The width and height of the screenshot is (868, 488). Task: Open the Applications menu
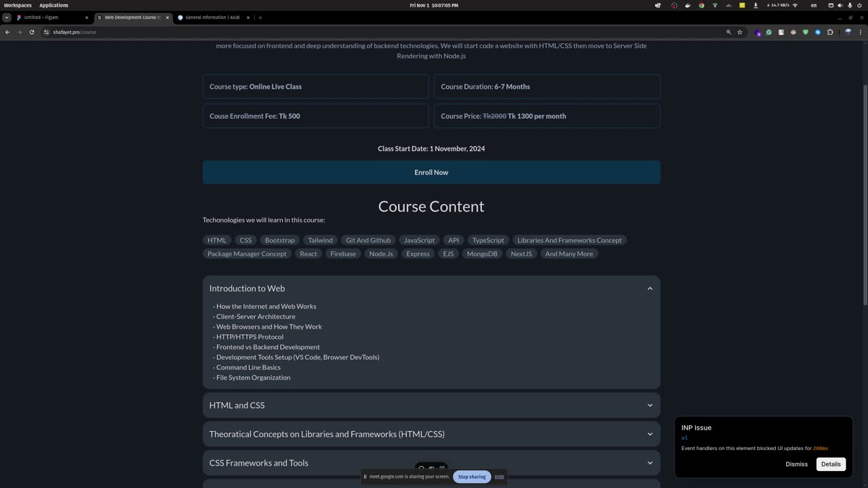(x=54, y=5)
